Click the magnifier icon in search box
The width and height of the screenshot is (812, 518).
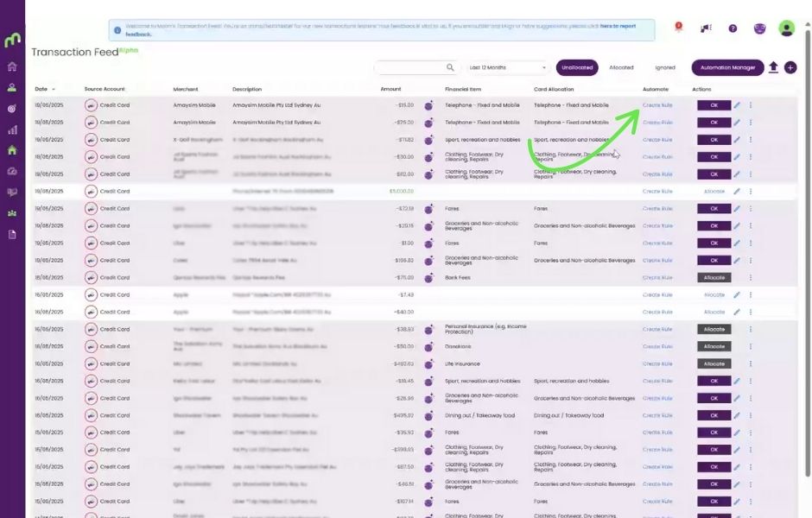(450, 67)
